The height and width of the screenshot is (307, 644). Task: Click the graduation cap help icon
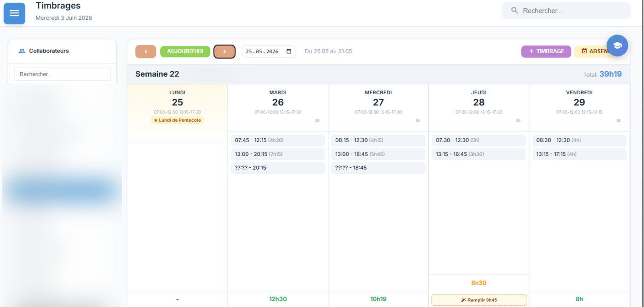pyautogui.click(x=617, y=45)
